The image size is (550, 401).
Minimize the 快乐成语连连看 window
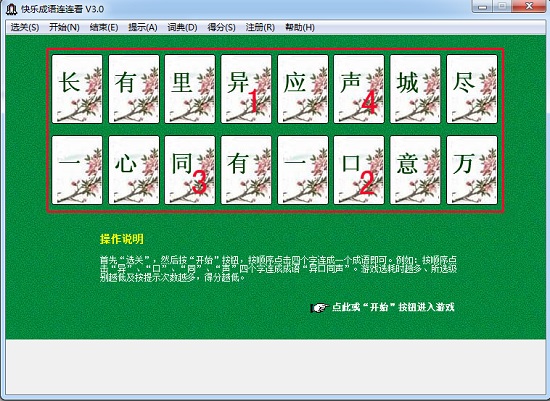483,6
